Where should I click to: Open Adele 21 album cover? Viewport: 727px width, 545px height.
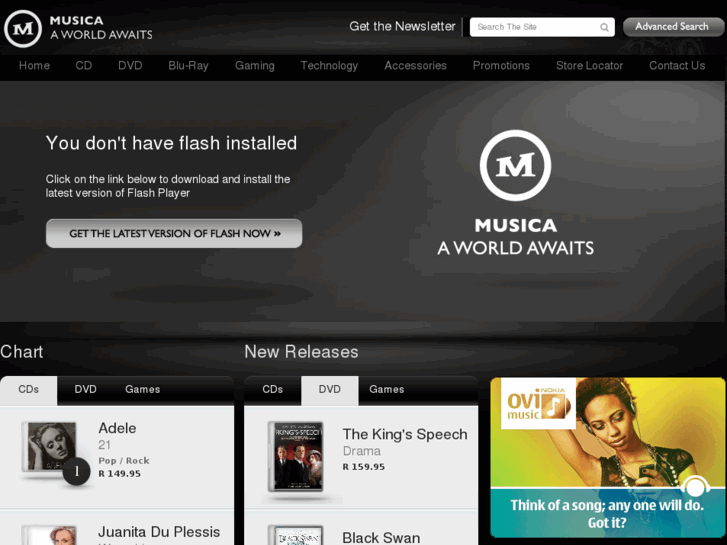pyautogui.click(x=51, y=446)
